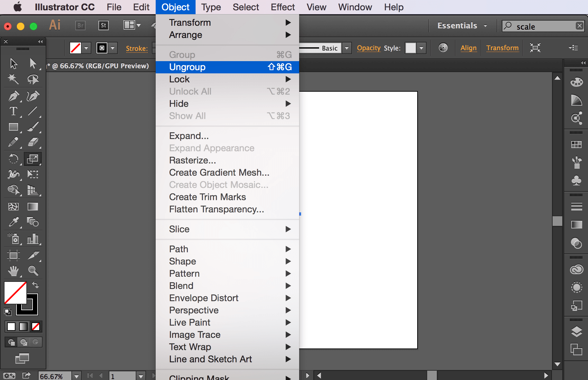Swap fill and stroke colors
The image size is (588, 380).
pos(35,285)
